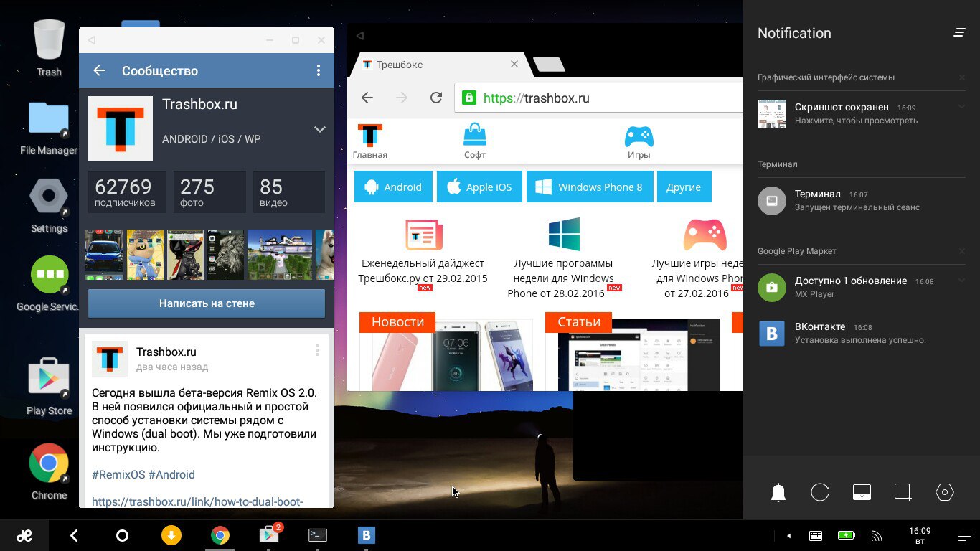
Task: Launch Chrome from desktop
Action: 49,471
